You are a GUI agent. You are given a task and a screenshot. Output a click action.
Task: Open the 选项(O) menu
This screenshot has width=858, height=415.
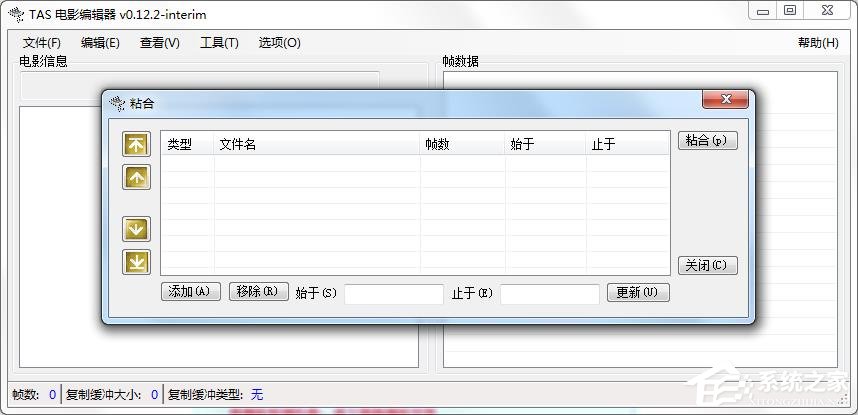279,43
